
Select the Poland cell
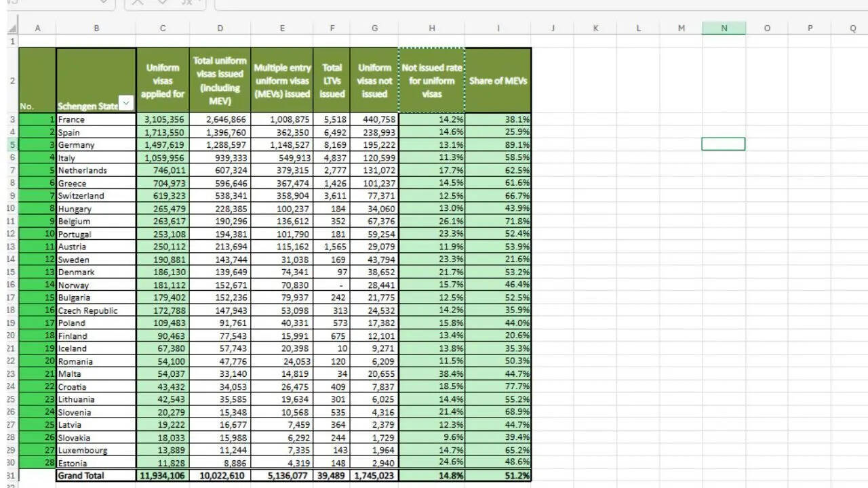[96, 323]
